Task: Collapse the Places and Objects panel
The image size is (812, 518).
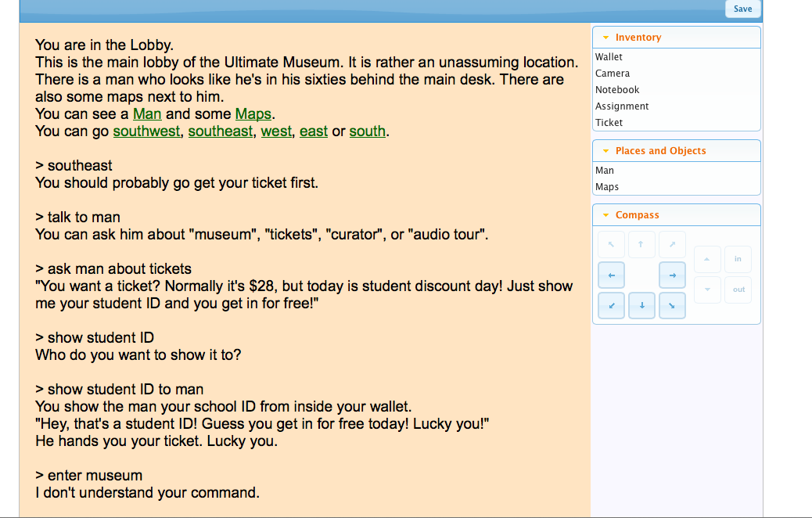Action: click(605, 151)
